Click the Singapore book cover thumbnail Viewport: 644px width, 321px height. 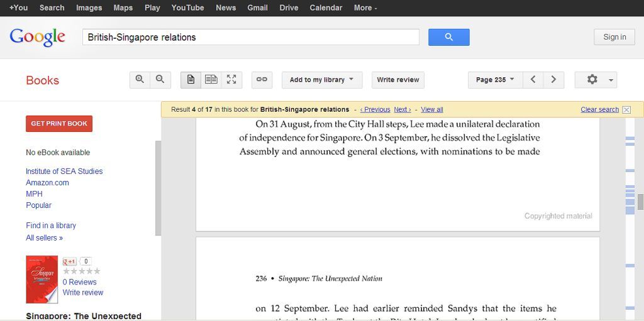click(42, 280)
